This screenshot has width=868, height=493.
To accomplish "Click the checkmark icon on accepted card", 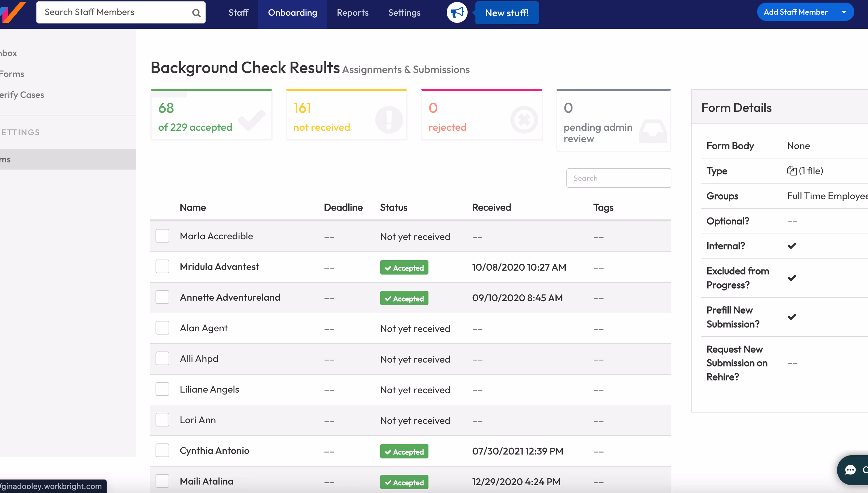I will [251, 120].
